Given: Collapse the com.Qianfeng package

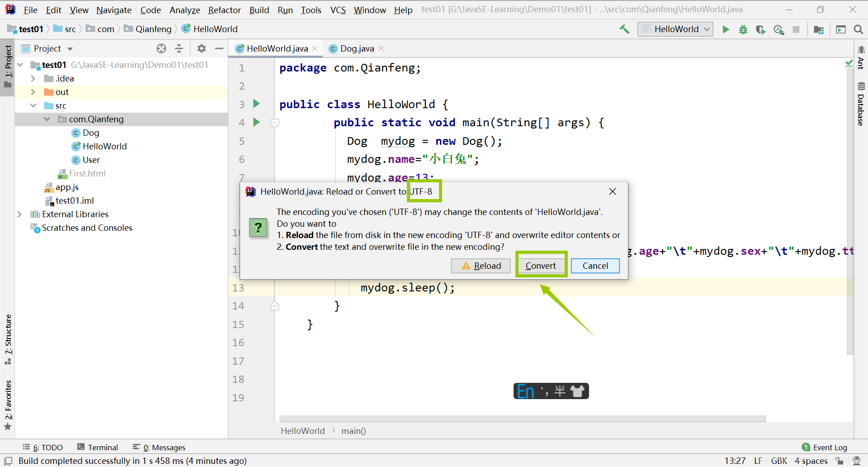Looking at the screenshot, I should 47,119.
